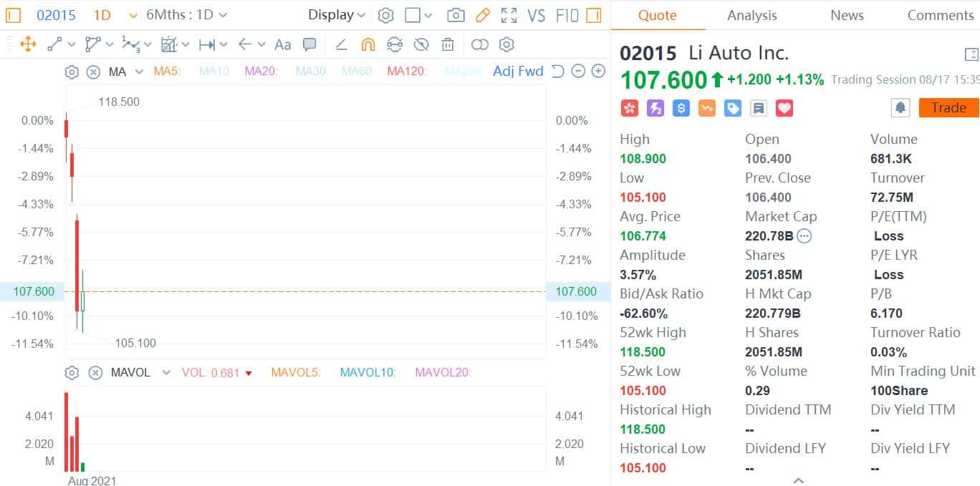Viewport: 980px width, 486px height.
Task: Open the News tab
Action: (x=846, y=14)
